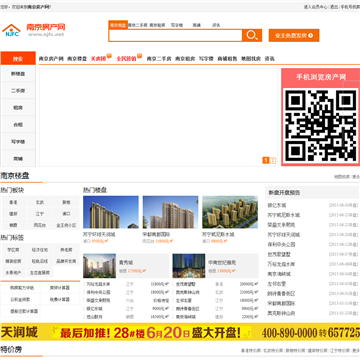This screenshot has height=360, width=360.
Task: Click the 天润城 yellow advertisement banner
Action: (180, 332)
